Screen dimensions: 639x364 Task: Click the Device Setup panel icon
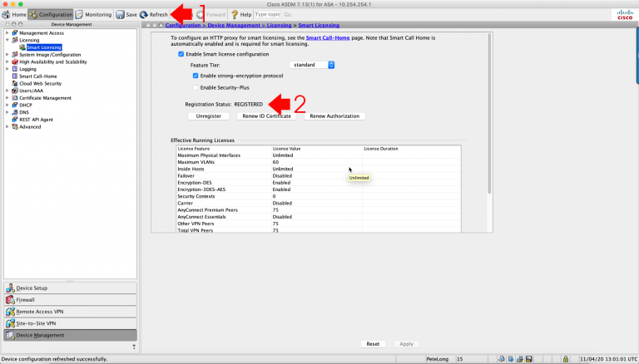tap(10, 288)
